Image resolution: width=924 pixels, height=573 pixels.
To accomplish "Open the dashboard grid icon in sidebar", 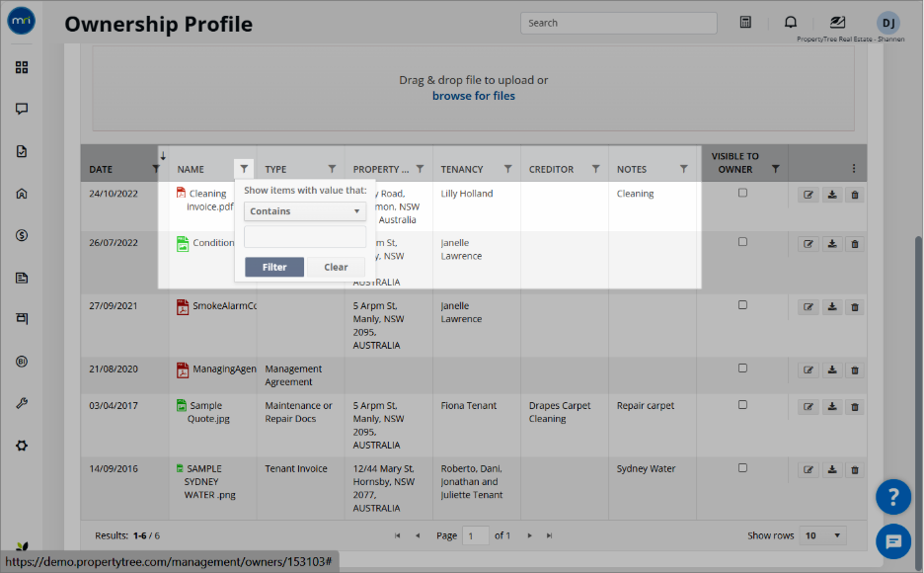I will point(22,67).
